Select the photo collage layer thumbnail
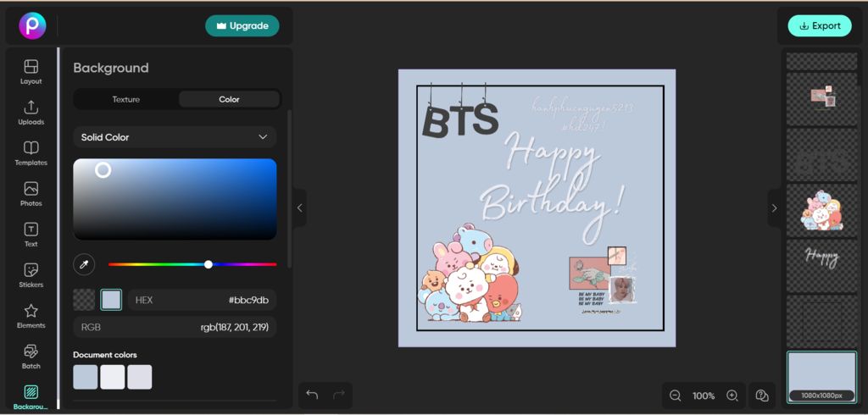The height and width of the screenshot is (415, 868). [821, 99]
